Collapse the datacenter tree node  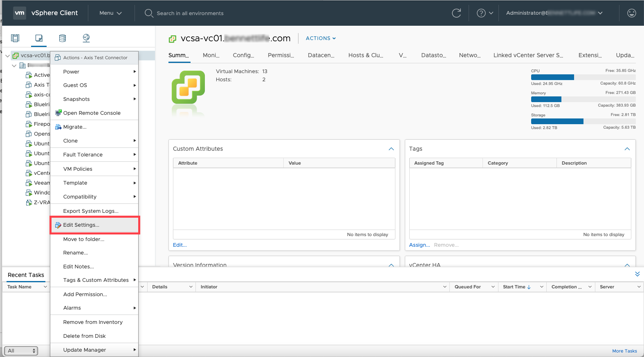14,65
